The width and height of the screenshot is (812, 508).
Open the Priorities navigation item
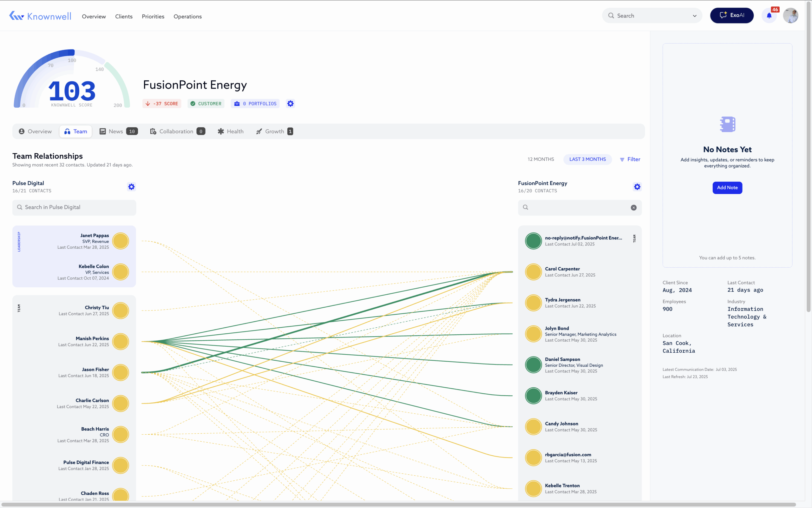(153, 17)
